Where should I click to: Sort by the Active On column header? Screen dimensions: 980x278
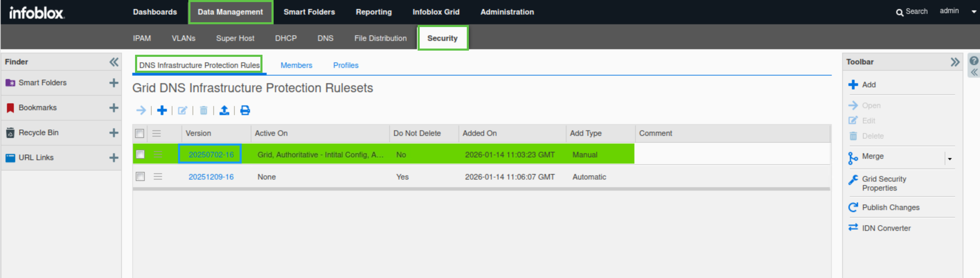271,133
